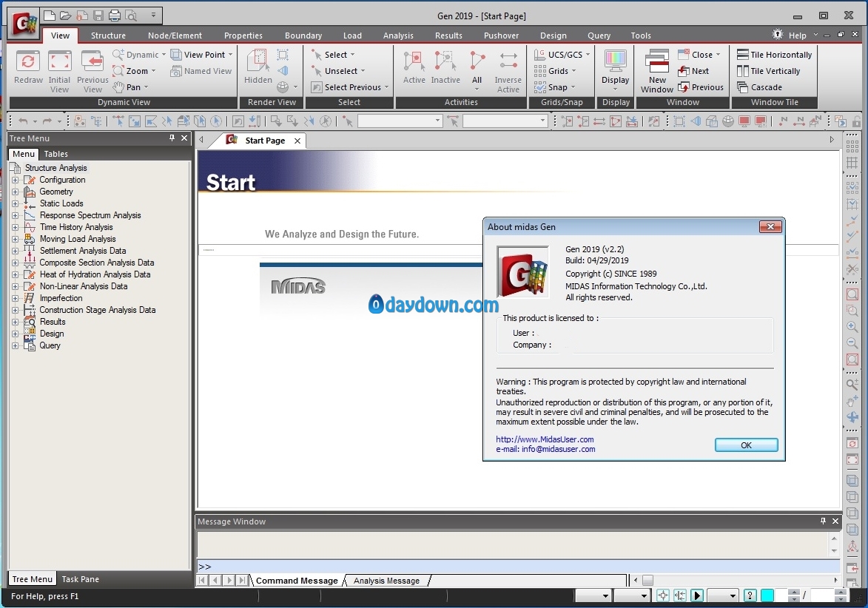Activate selected elements with Active icon
The width and height of the screenshot is (868, 608).
414,67
